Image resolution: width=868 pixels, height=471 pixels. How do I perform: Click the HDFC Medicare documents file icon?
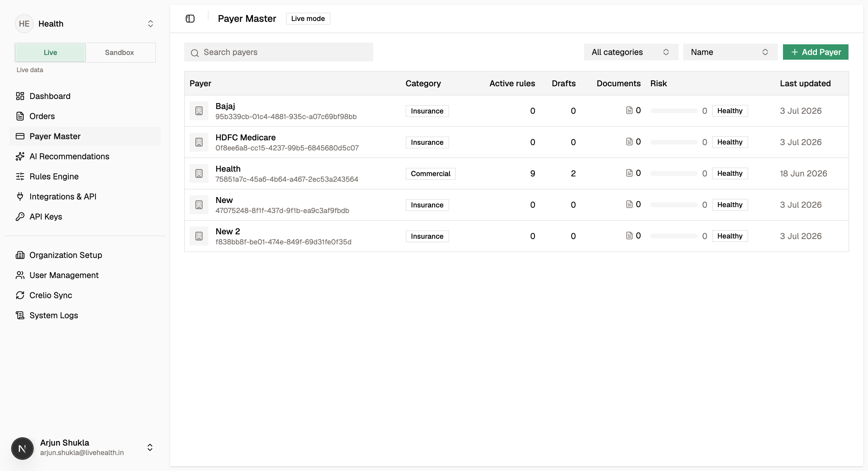(x=629, y=142)
